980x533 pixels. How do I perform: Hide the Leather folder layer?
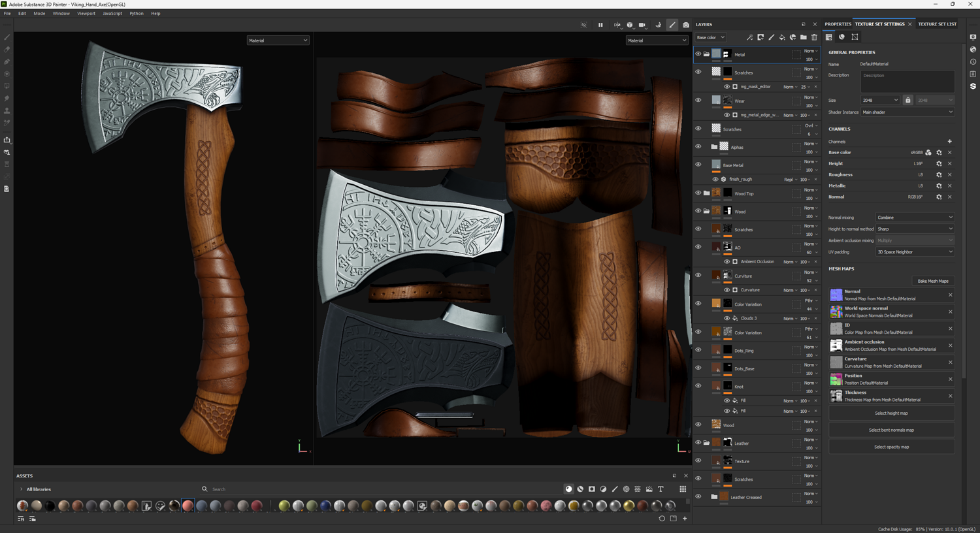tap(698, 443)
